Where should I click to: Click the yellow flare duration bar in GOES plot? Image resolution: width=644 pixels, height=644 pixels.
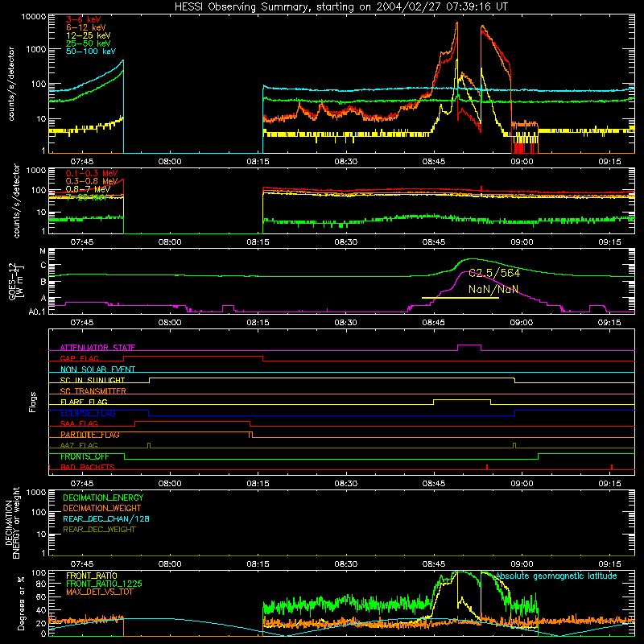pos(460,298)
